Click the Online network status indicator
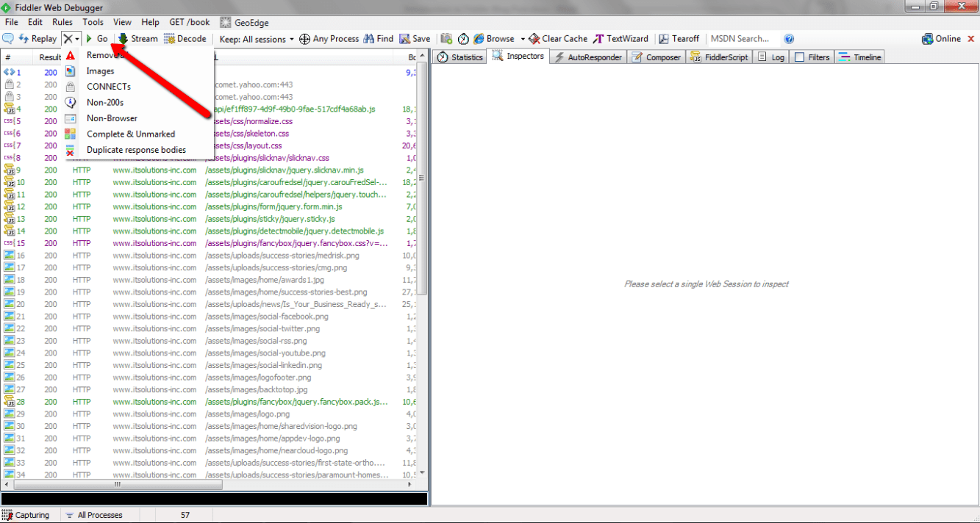The width and height of the screenshot is (980, 523). click(941, 39)
